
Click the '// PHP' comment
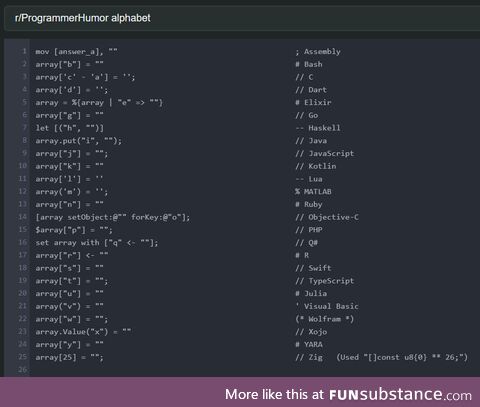[x=309, y=230]
